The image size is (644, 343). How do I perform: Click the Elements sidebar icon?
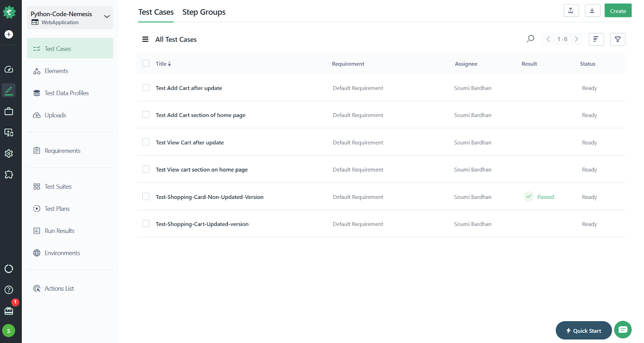pos(37,71)
